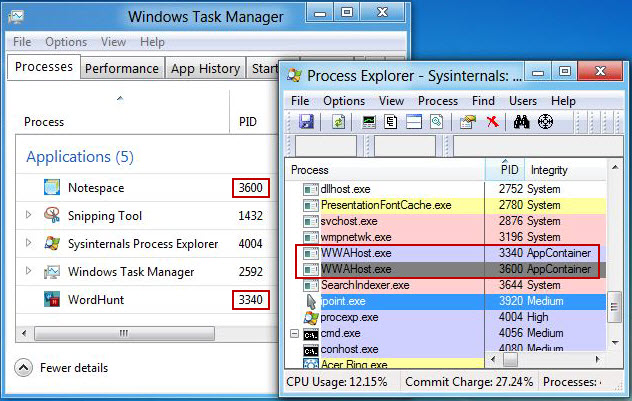Collapse the cmd.exe tree node
The image size is (632, 401).
pos(295,334)
